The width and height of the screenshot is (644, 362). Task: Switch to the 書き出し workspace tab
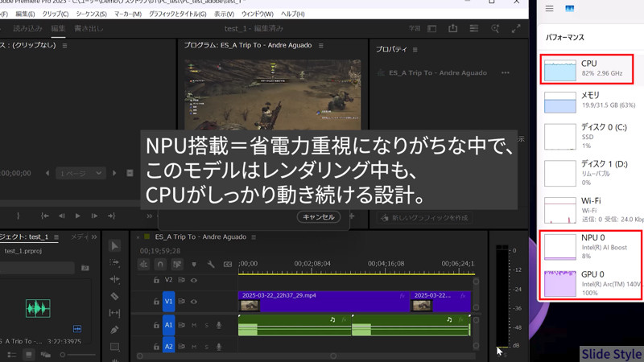(x=89, y=29)
